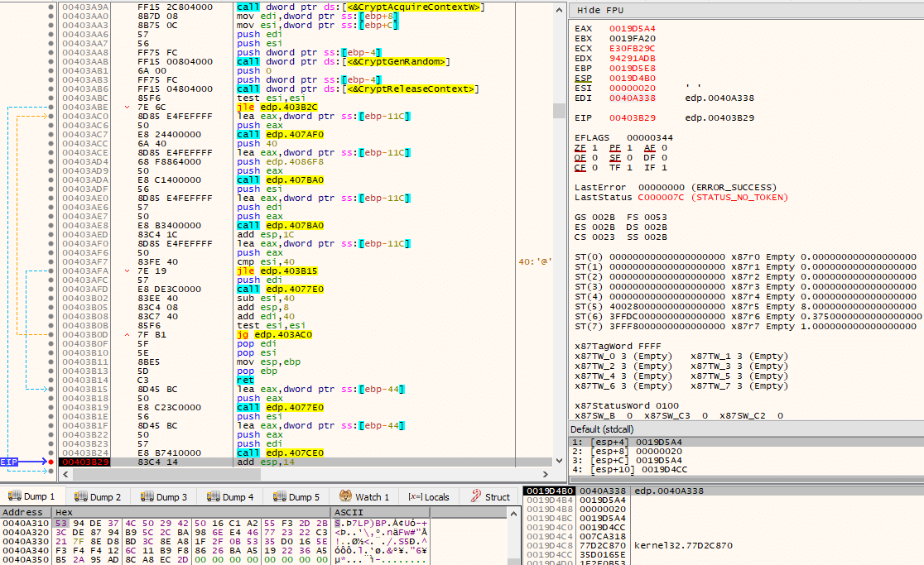Select stack argument 1: [esp+4] 0019D5A4
Viewport: 924px width, 565px height.
tap(746, 442)
